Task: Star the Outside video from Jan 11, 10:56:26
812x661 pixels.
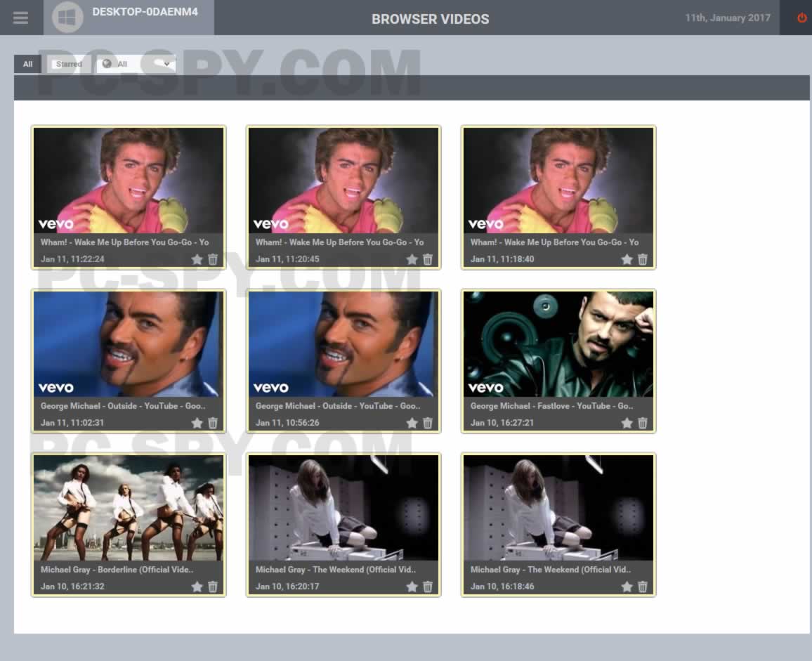Action: tap(412, 423)
